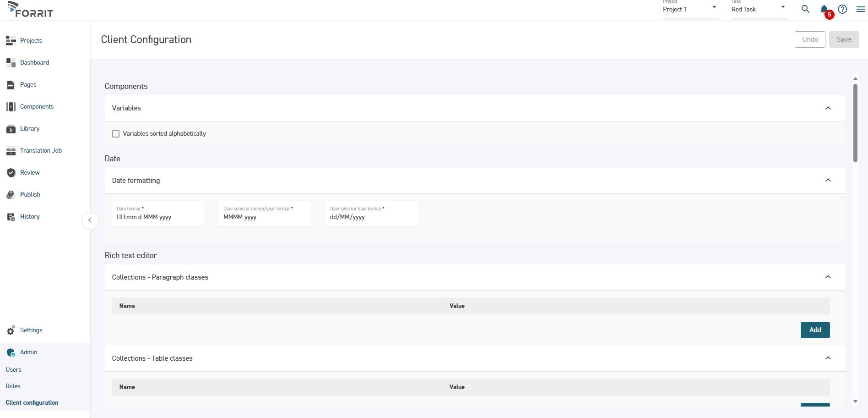This screenshot has width=868, height=418.
Task: Click the History sidebar icon
Action: point(11,217)
